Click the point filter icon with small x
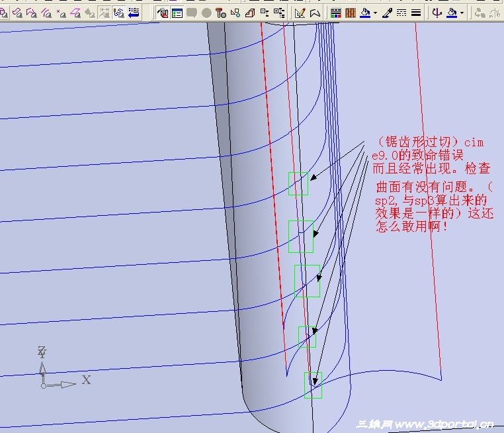504x433 pixels. 61,13
